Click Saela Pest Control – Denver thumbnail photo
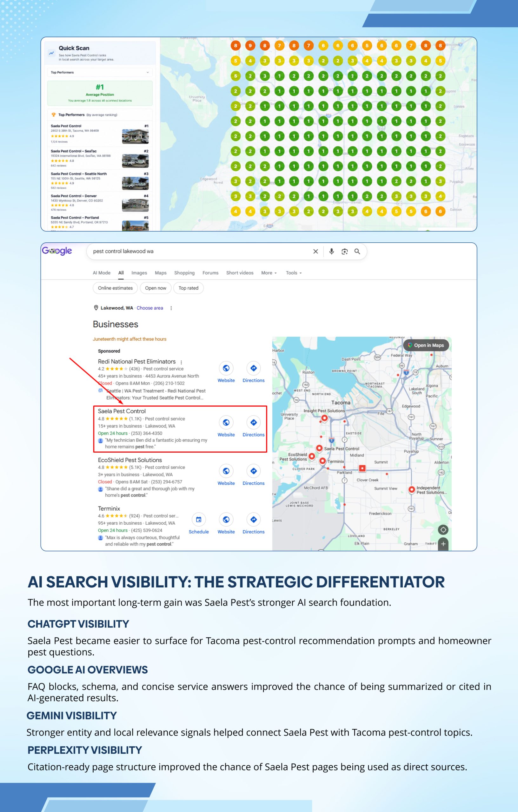 (135, 205)
